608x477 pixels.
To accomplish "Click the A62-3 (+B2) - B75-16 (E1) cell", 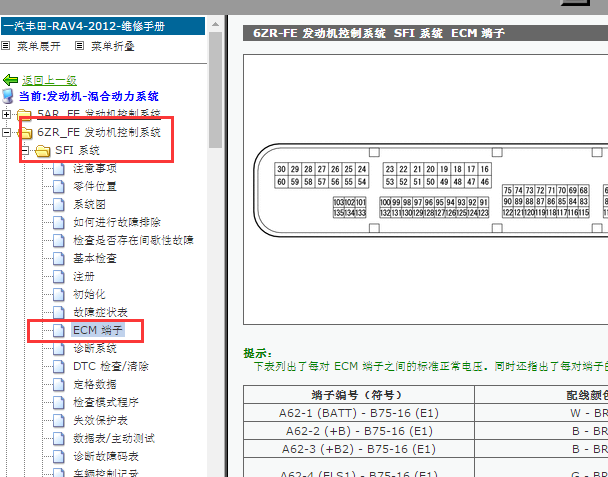I will click(x=359, y=449).
